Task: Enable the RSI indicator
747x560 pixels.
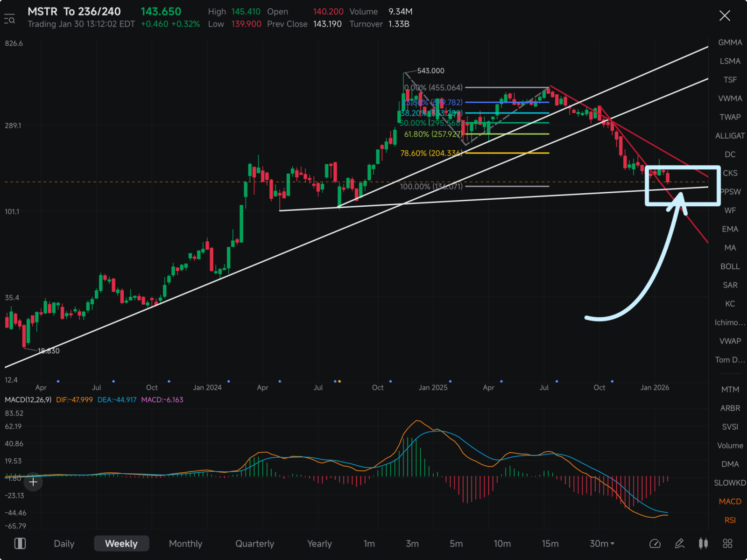Action: [x=730, y=520]
